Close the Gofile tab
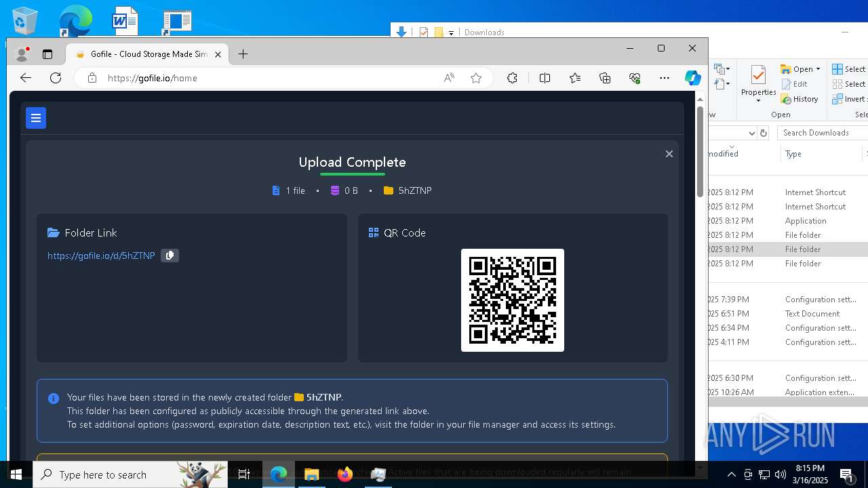 tap(218, 54)
